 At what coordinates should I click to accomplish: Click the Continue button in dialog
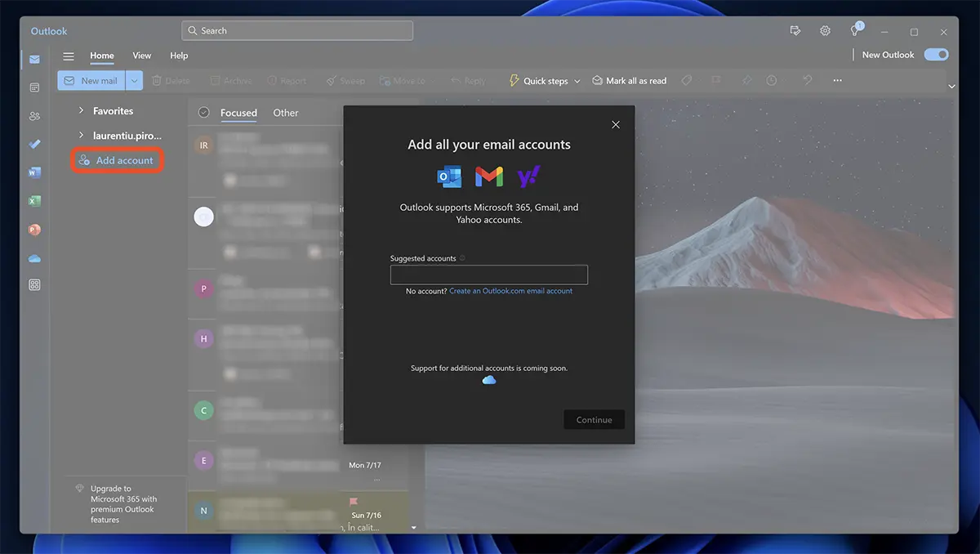(594, 420)
